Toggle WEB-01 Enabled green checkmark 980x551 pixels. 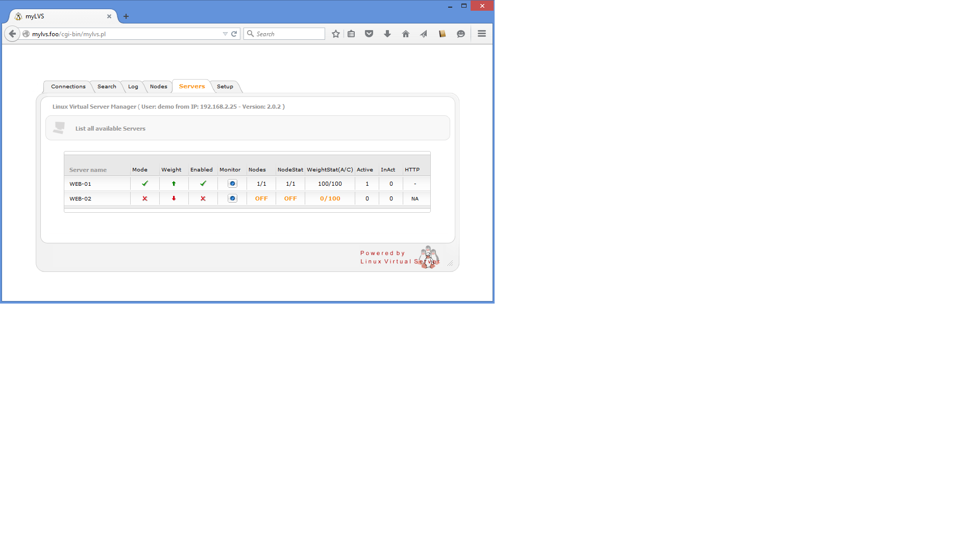pos(203,184)
